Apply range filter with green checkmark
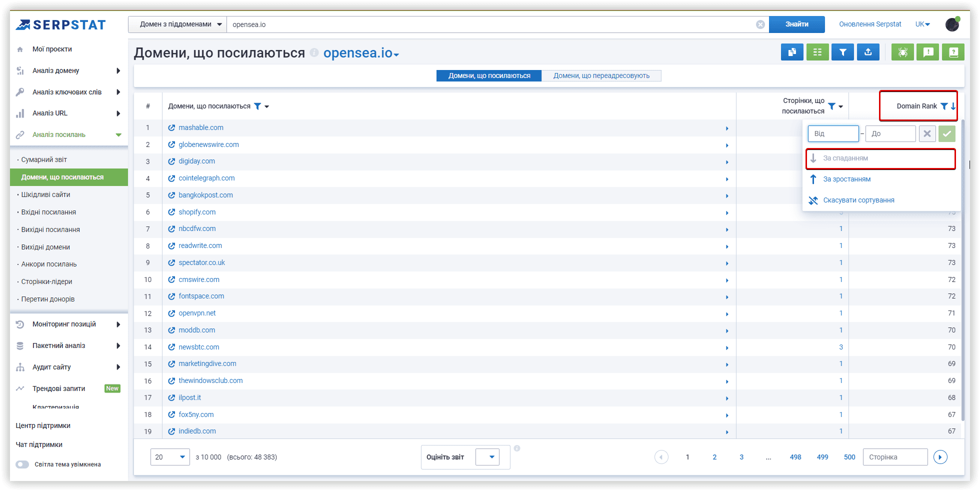 coord(947,133)
